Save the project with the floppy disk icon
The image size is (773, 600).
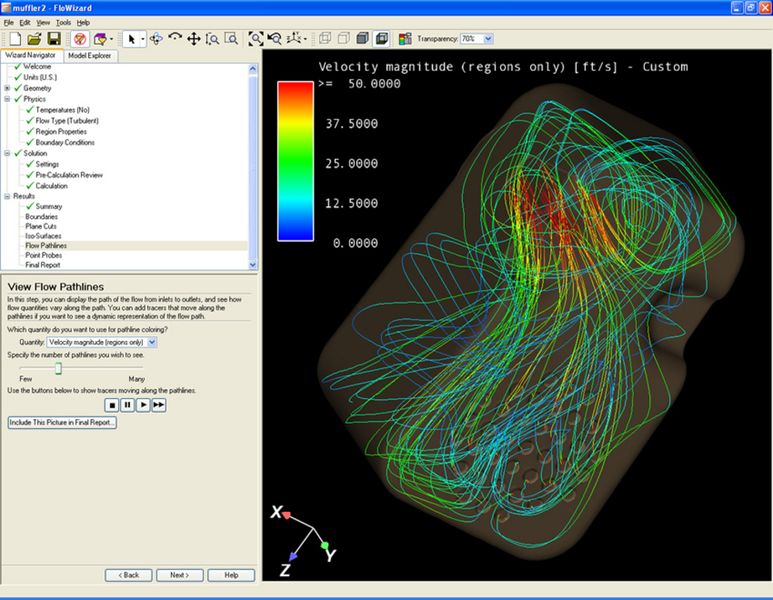(54, 38)
